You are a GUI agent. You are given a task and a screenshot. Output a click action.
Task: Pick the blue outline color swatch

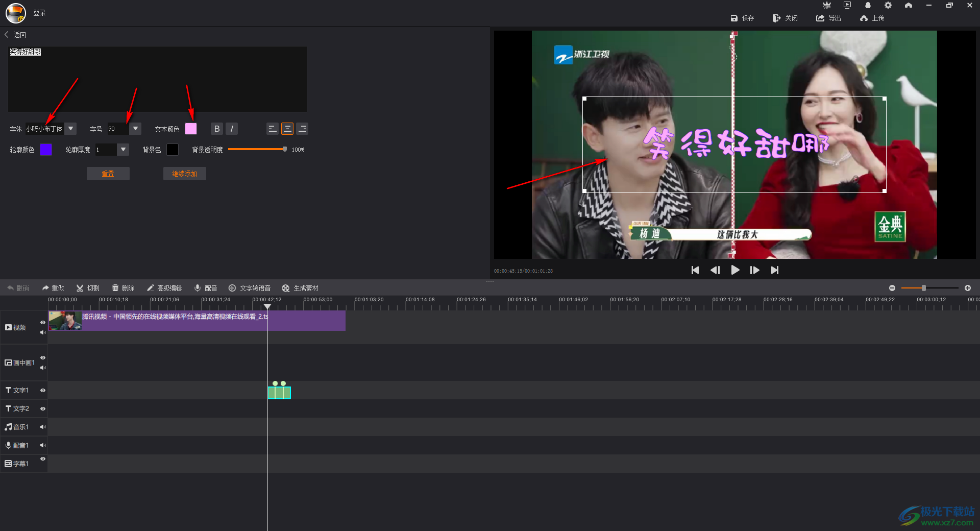(46, 150)
